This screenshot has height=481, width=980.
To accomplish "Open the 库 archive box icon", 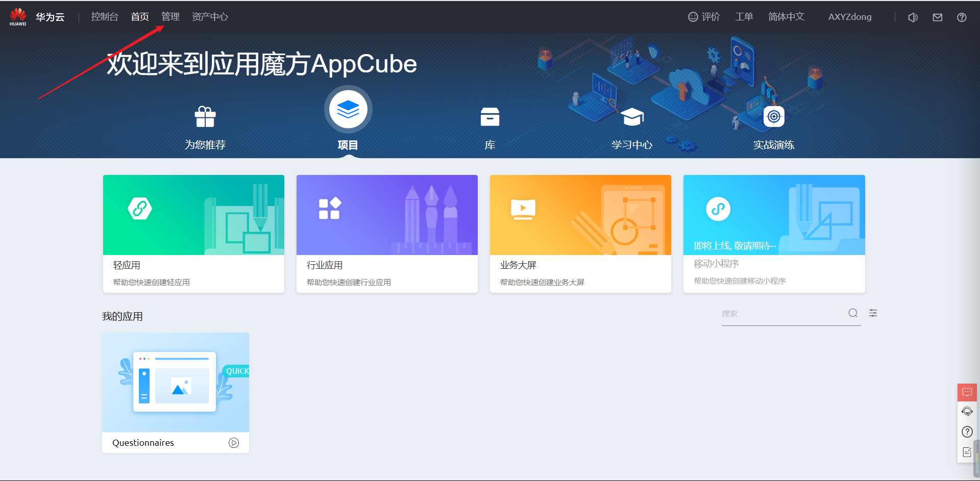I will pos(490,117).
